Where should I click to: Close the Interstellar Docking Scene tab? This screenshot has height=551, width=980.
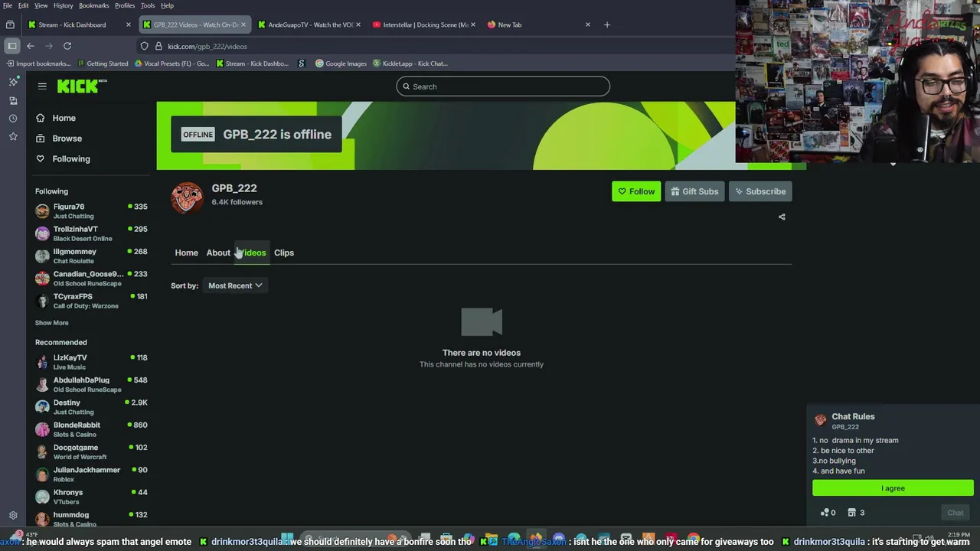tap(473, 24)
